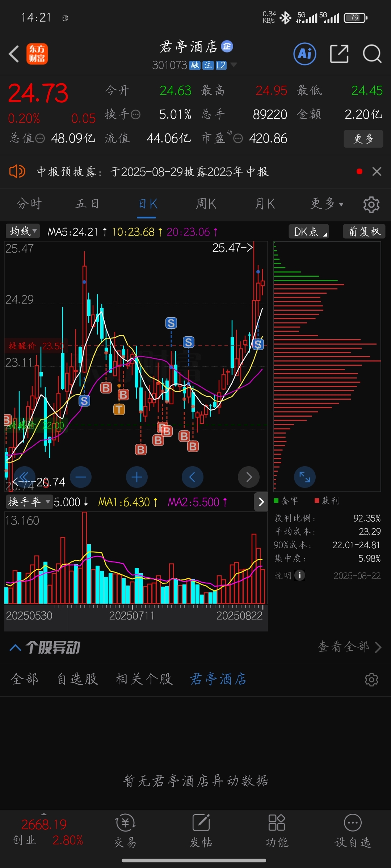Zoom out chart with minus button

[80, 477]
